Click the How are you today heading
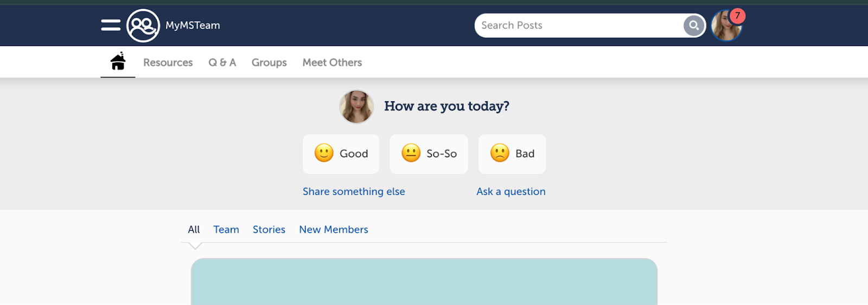 [446, 106]
